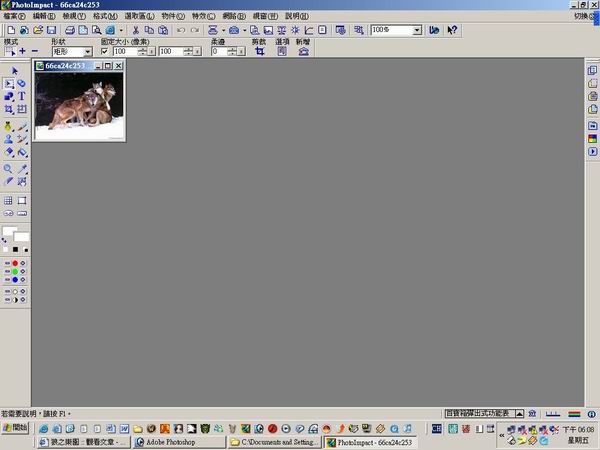Open the 100% zoom level dropdown

point(417,30)
